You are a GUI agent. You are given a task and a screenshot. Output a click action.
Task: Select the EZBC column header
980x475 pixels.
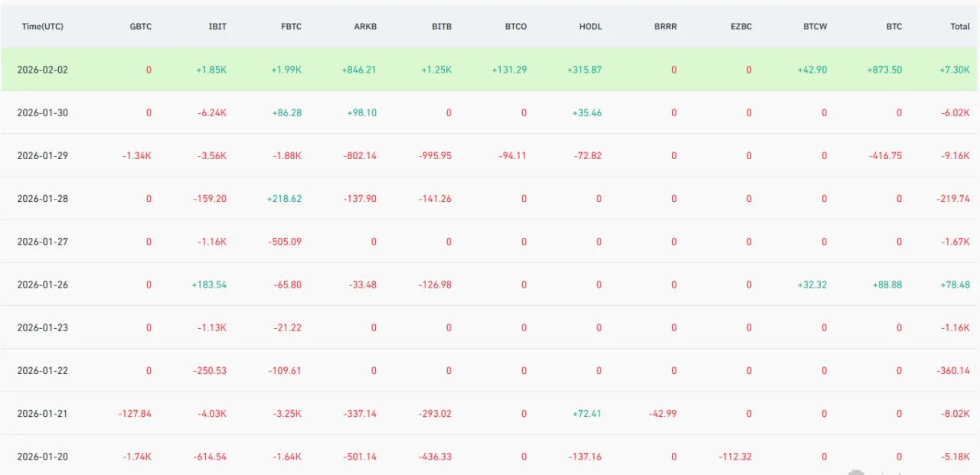[740, 26]
